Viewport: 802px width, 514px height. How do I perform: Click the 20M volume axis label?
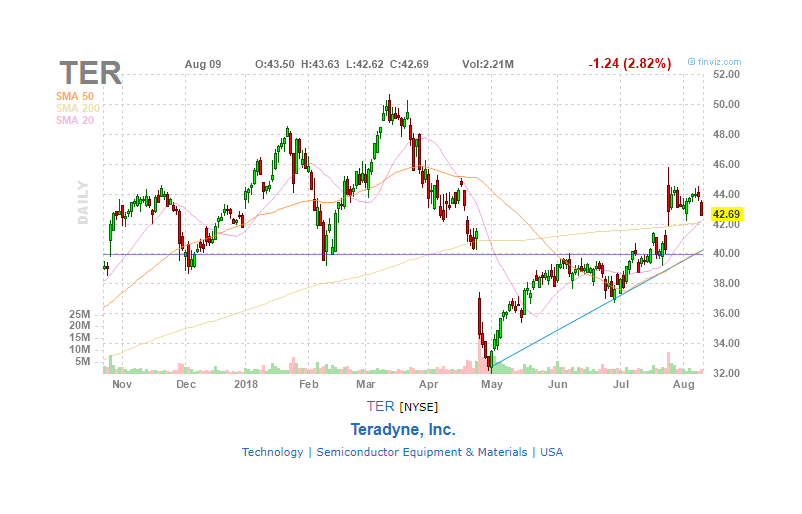click(x=80, y=326)
